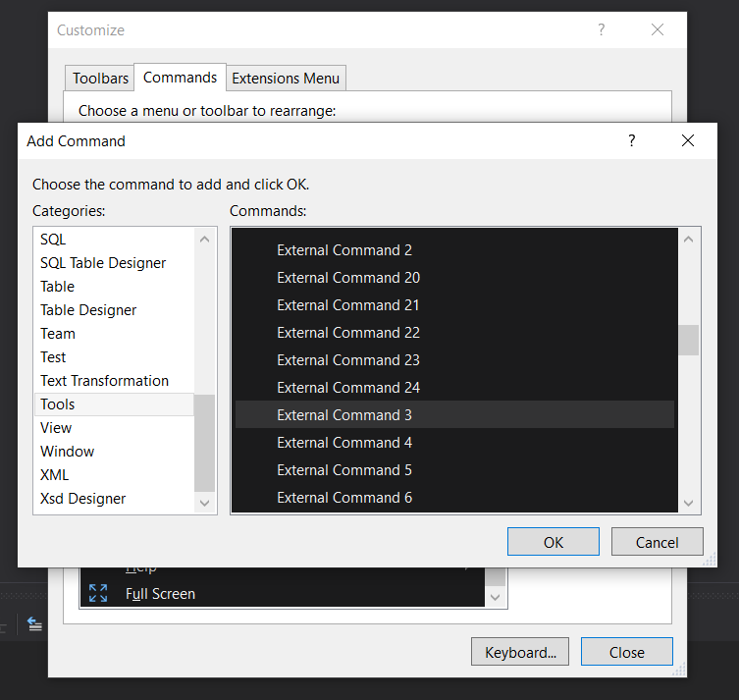
Task: Close the Customize dialog window
Action: coord(658,29)
